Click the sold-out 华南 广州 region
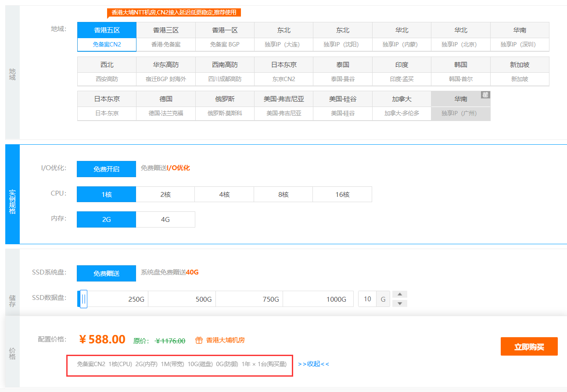The height and width of the screenshot is (392, 567). pyautogui.click(x=461, y=106)
